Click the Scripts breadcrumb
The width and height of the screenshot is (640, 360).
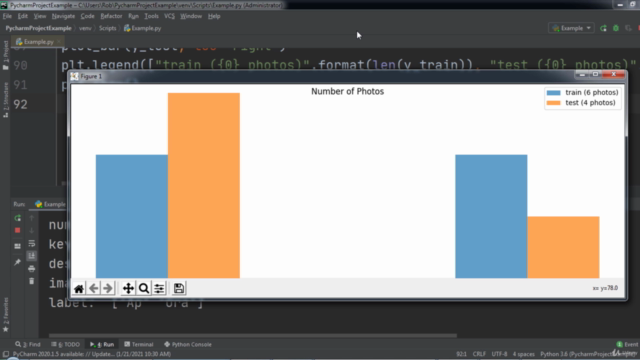[107, 28]
